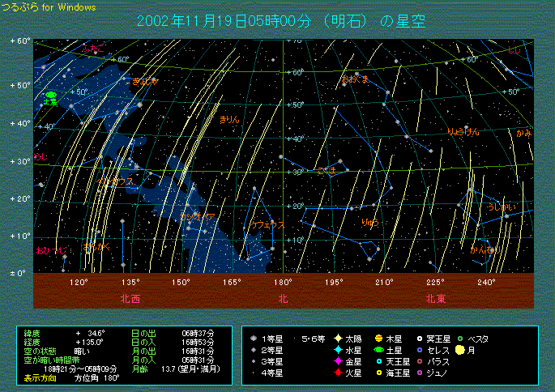Click the きりん constellation label

230,119
